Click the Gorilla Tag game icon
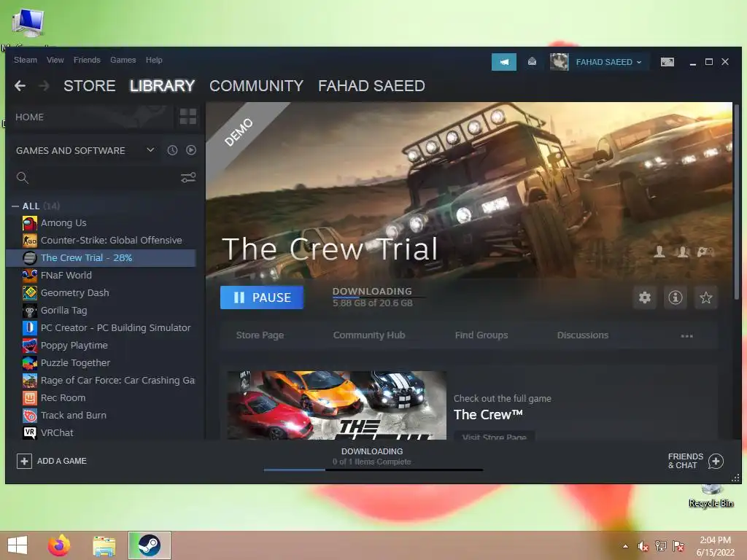747x560 pixels. click(29, 311)
